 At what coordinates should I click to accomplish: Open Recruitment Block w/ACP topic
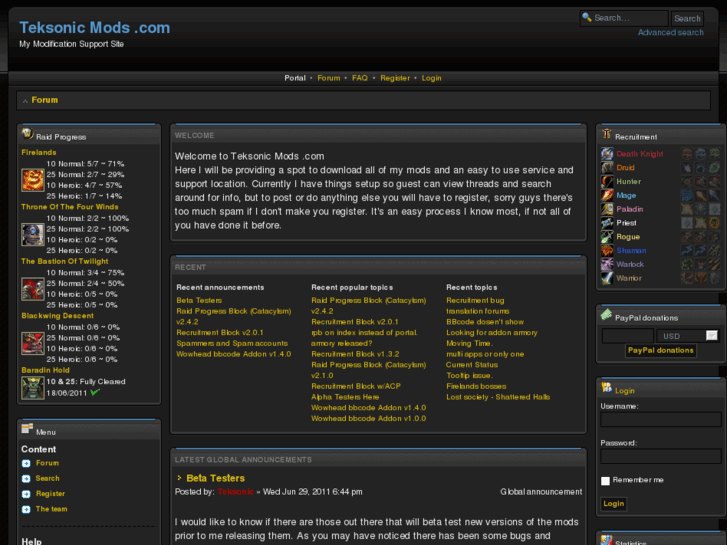coord(356,386)
